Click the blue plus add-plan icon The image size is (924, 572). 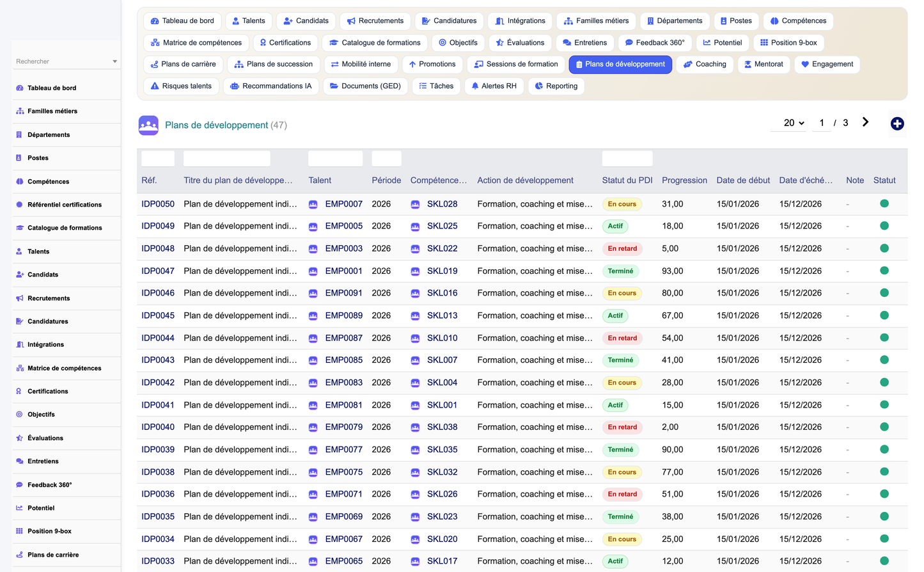897,123
